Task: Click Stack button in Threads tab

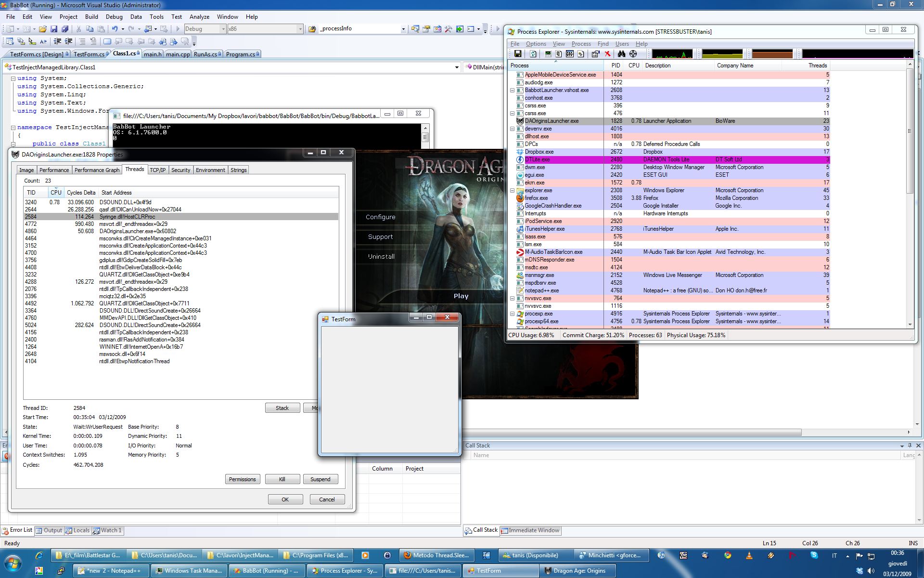Action: point(282,408)
